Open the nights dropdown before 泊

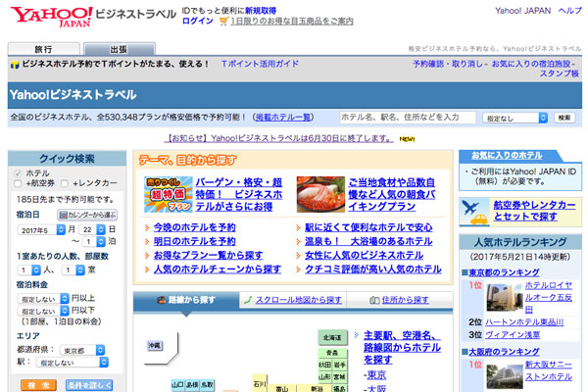tap(94, 242)
